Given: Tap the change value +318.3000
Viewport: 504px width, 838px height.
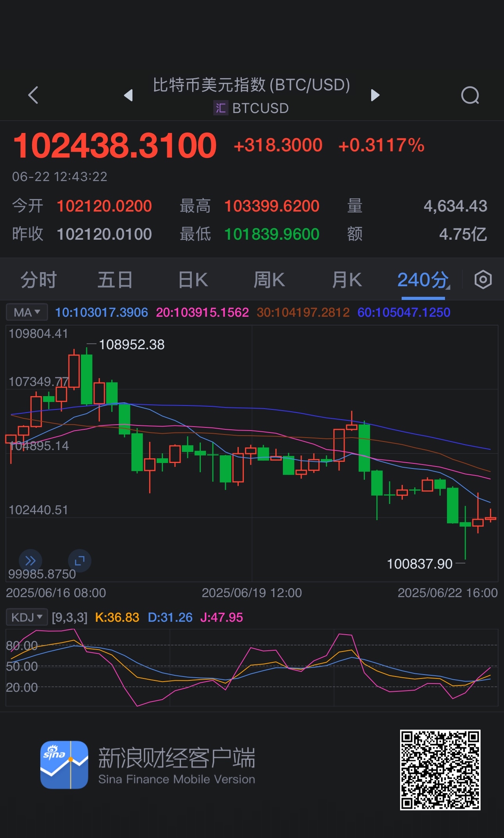Looking at the screenshot, I should click(278, 145).
